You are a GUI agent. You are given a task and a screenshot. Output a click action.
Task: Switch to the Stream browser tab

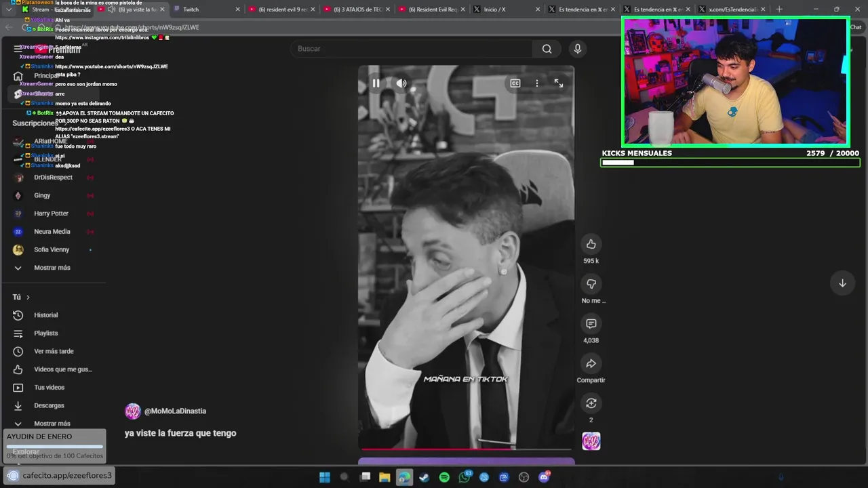(x=54, y=9)
